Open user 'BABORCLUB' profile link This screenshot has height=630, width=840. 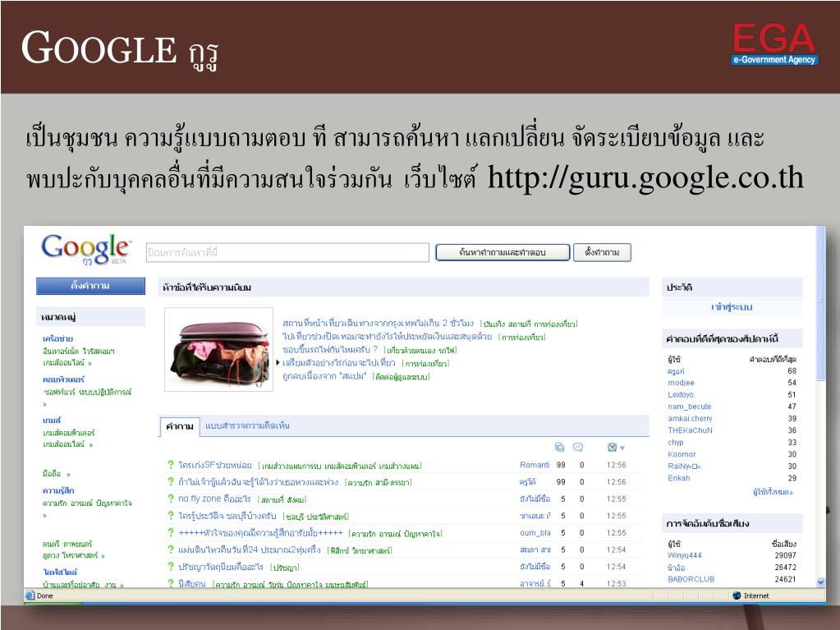point(691,579)
